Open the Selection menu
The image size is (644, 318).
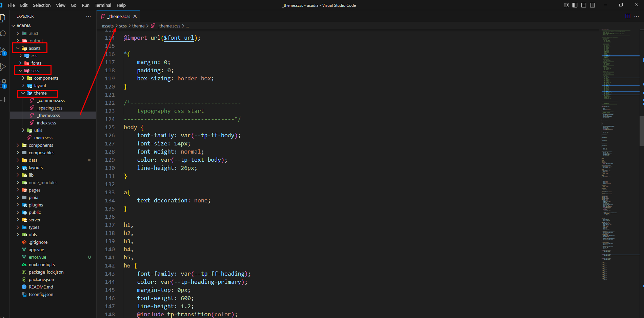pyautogui.click(x=42, y=5)
